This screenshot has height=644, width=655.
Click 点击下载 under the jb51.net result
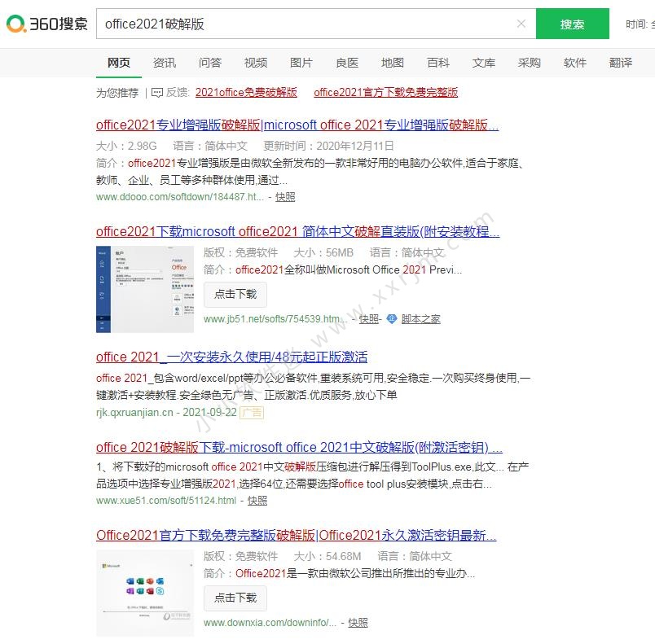(x=235, y=294)
